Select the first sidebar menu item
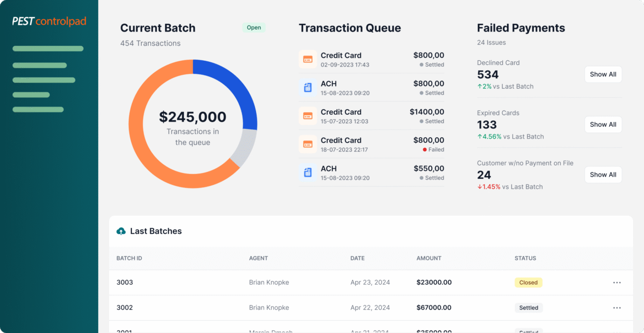 [x=48, y=49]
